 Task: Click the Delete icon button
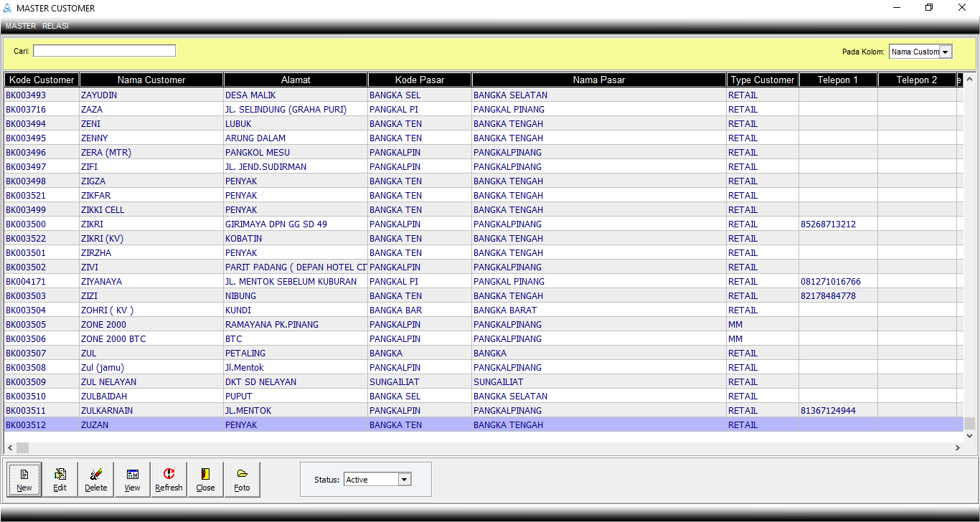[96, 480]
